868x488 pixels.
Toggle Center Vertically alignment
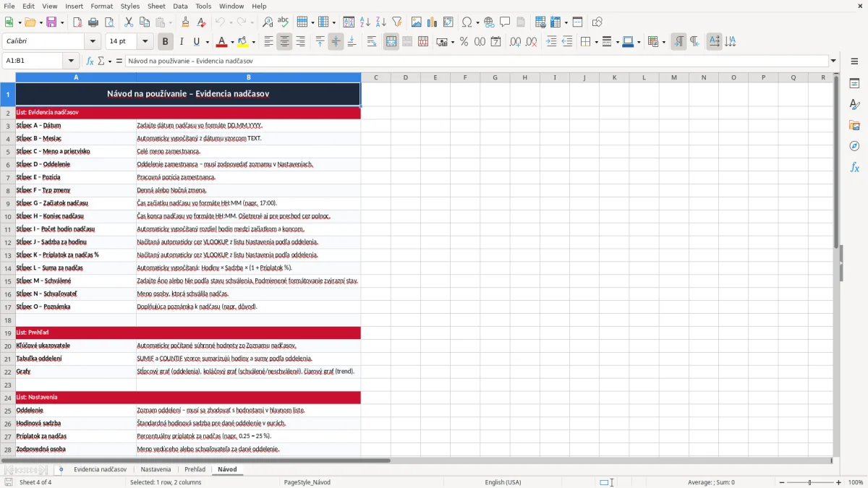[x=336, y=42]
